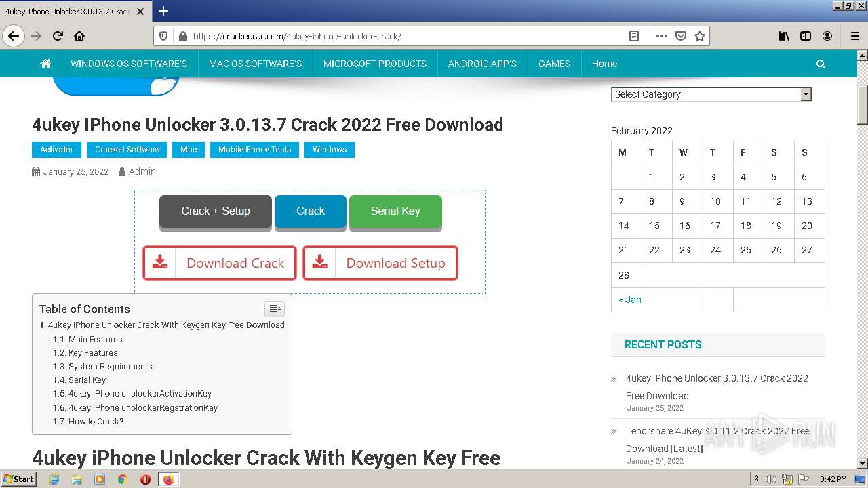Screen dimensions: 868x488
Task: Toggle the Table of Contents list icon
Action: 275,309
